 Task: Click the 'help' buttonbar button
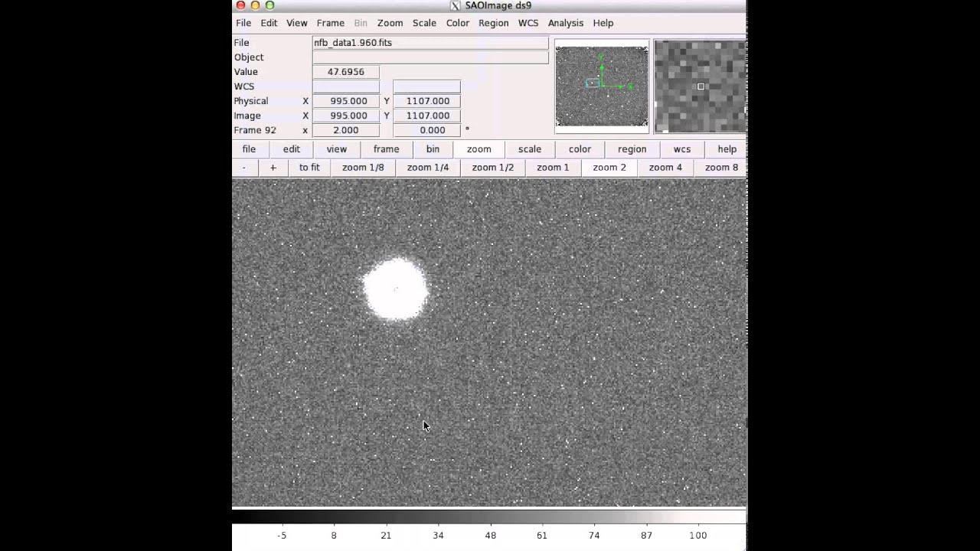[x=727, y=149]
